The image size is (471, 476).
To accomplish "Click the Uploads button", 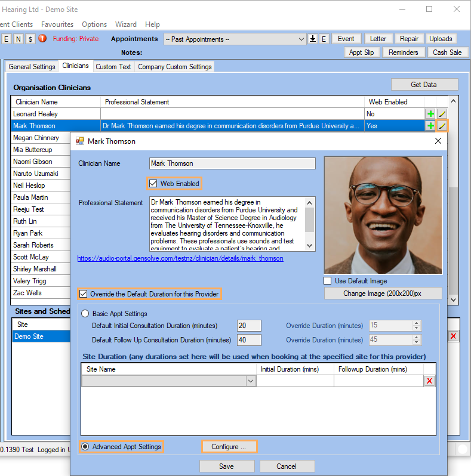I will 441,39.
